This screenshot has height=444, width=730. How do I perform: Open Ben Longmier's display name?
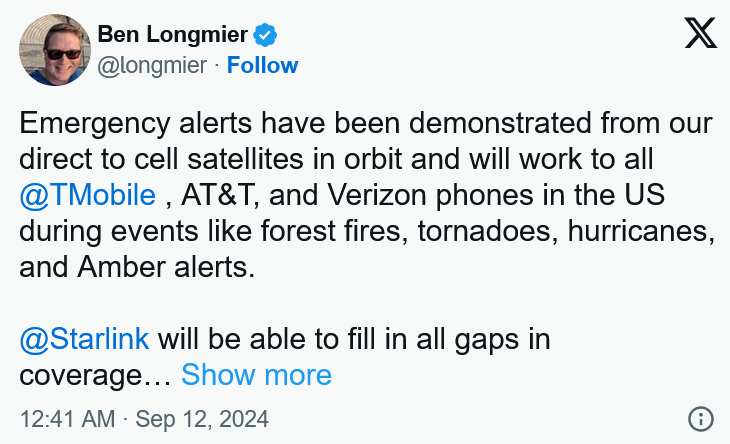pos(173,34)
